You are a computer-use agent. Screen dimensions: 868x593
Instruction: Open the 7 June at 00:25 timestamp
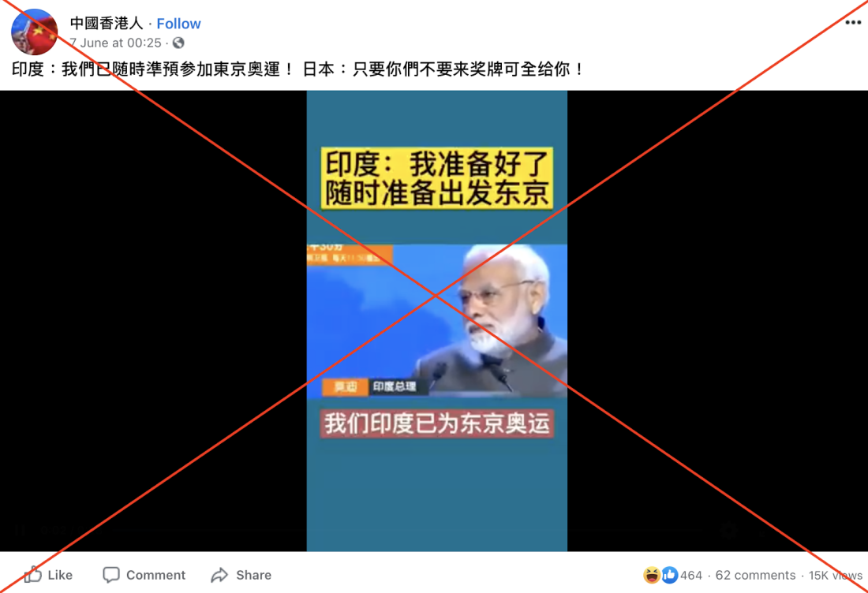pyautogui.click(x=116, y=43)
